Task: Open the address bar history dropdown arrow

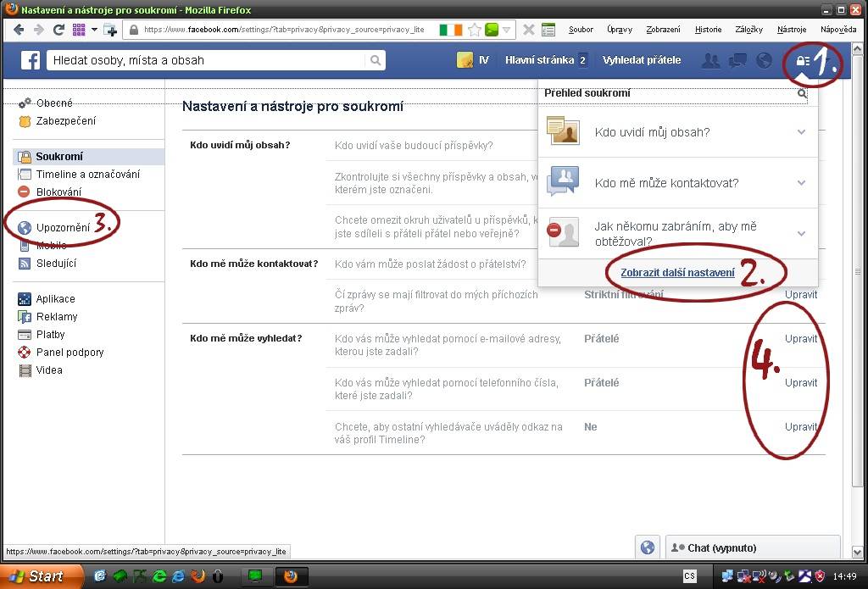Action: pyautogui.click(x=506, y=30)
